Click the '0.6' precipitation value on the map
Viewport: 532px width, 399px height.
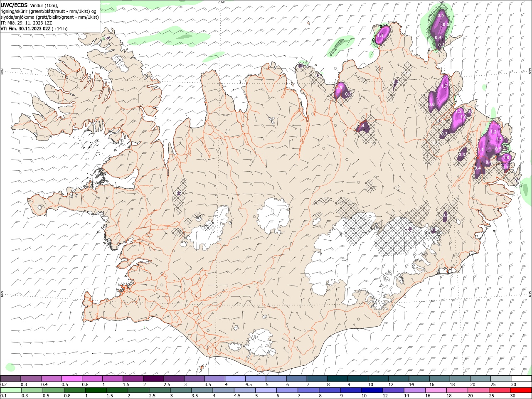pyautogui.click(x=431, y=105)
